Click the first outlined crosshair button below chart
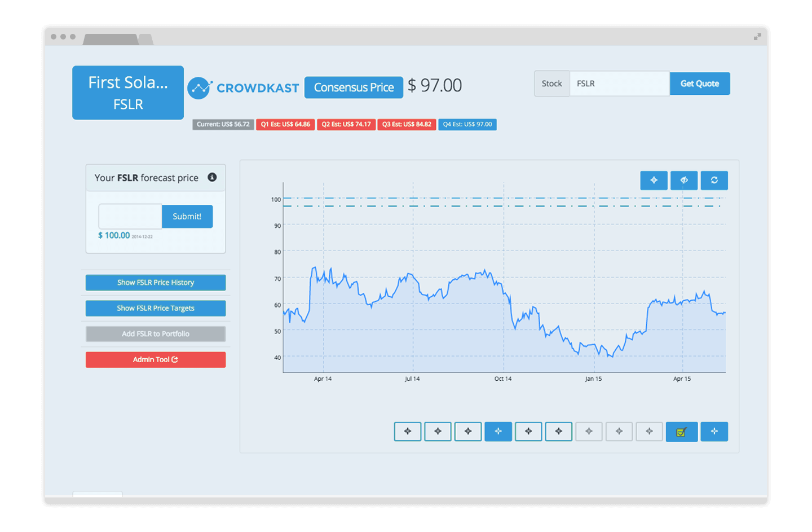This screenshot has width=812, height=532. coord(408,432)
